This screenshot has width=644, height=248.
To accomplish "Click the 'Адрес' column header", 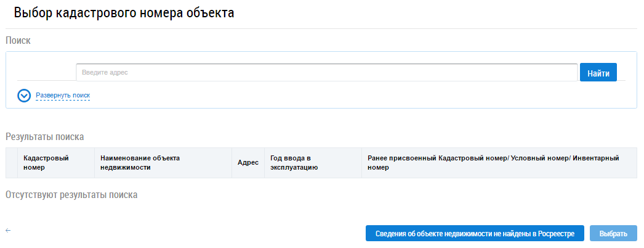I will point(248,163).
